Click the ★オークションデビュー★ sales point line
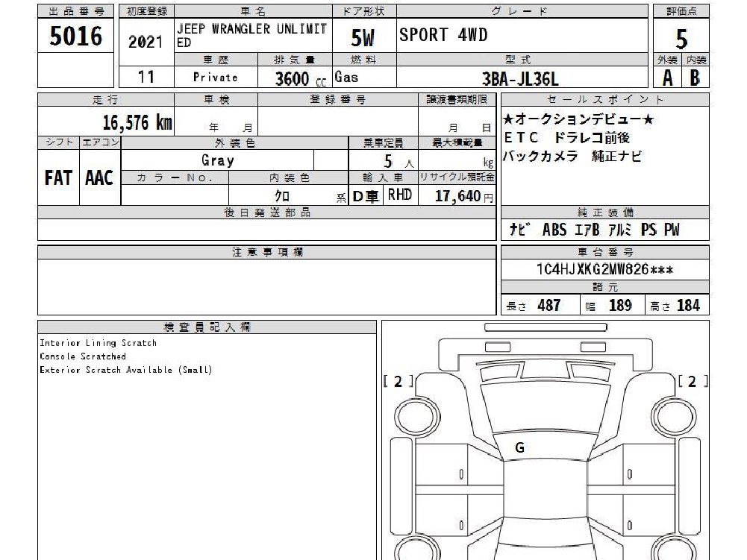The width and height of the screenshot is (747, 560). [578, 119]
